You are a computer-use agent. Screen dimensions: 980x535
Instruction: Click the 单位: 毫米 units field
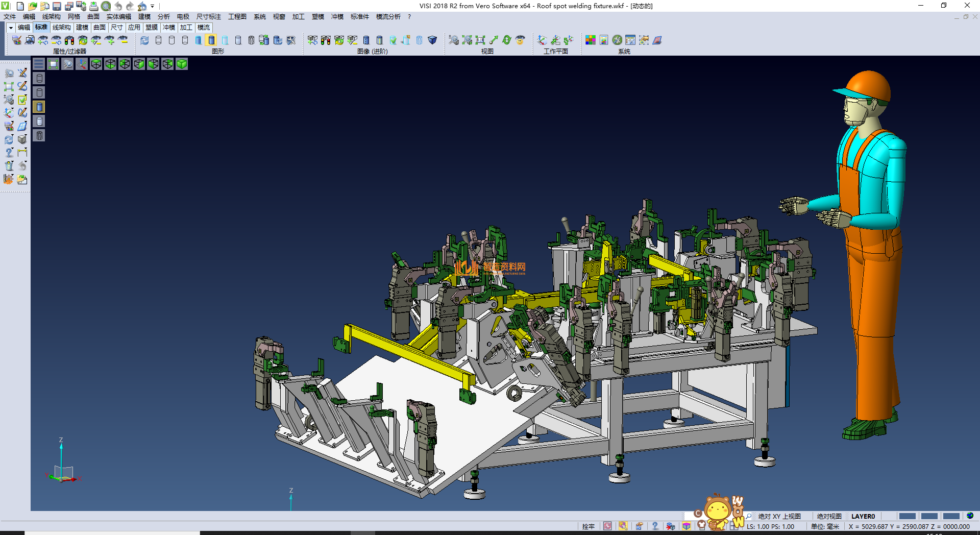tap(825, 526)
